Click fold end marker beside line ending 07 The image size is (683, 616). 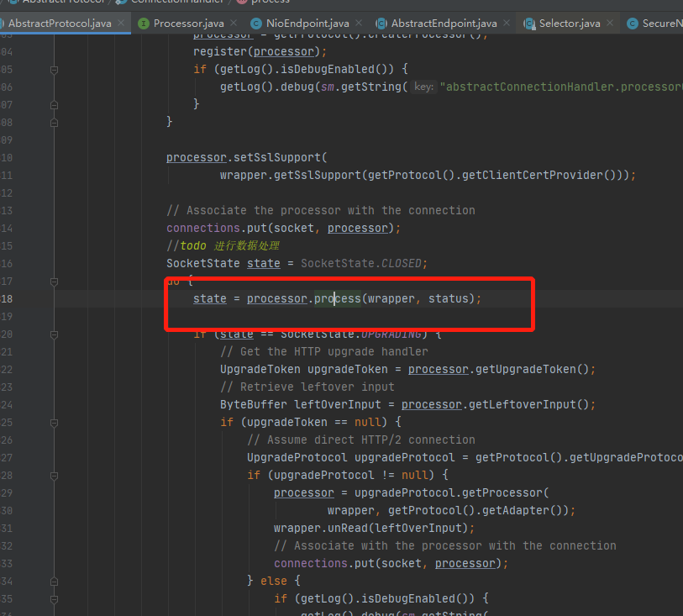pos(54,105)
